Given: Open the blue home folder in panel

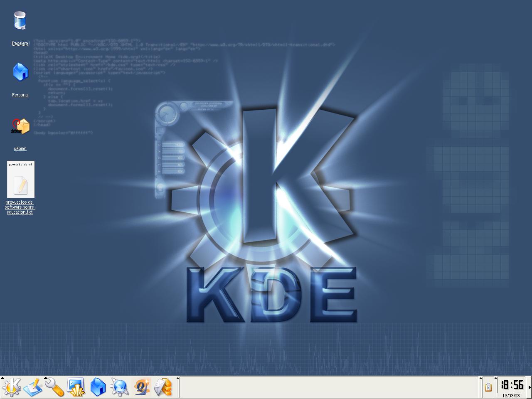Looking at the screenshot, I should 98,388.
